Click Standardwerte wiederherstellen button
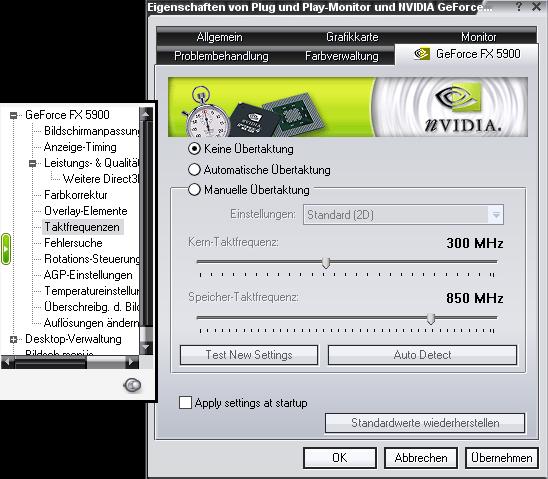Screen dimensions: 548x479 point(425,423)
